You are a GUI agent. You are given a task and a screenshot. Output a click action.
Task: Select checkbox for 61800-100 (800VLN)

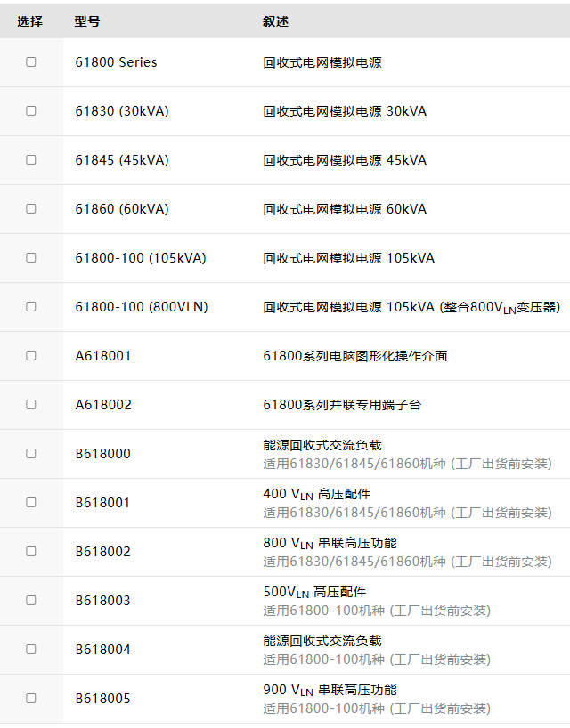click(x=30, y=306)
